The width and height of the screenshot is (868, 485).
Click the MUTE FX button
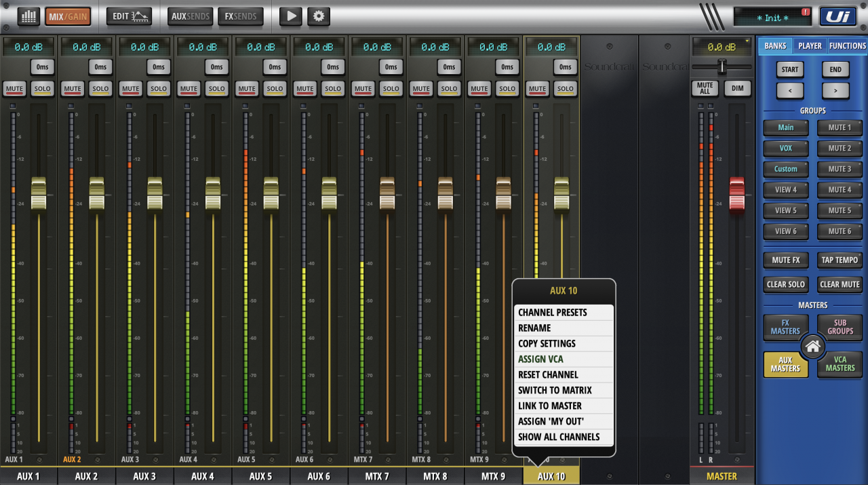pyautogui.click(x=786, y=260)
